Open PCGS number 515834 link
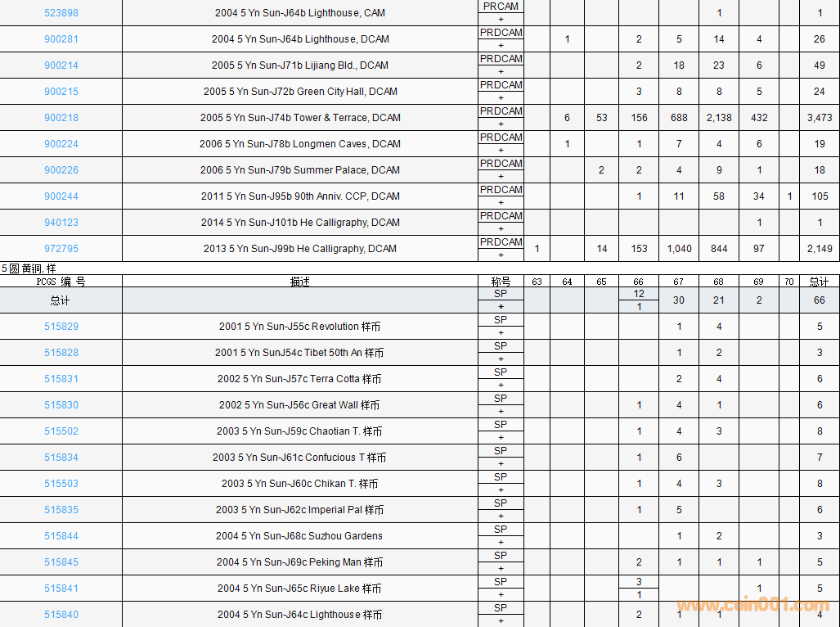Viewport: 840px width, 627px height. tap(61, 458)
